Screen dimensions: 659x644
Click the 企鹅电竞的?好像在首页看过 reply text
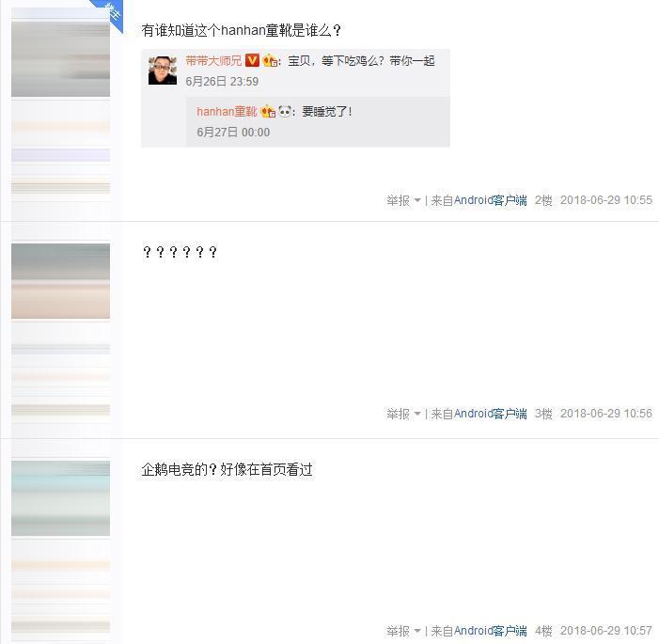point(227,469)
